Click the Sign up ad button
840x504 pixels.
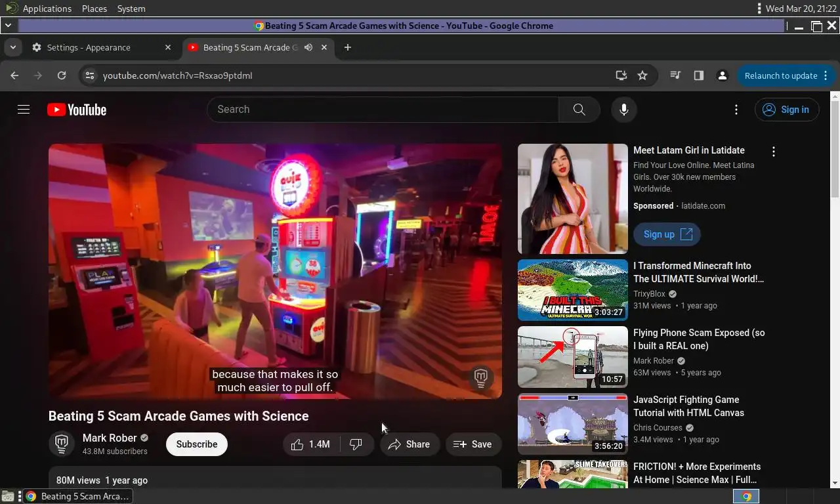point(667,234)
